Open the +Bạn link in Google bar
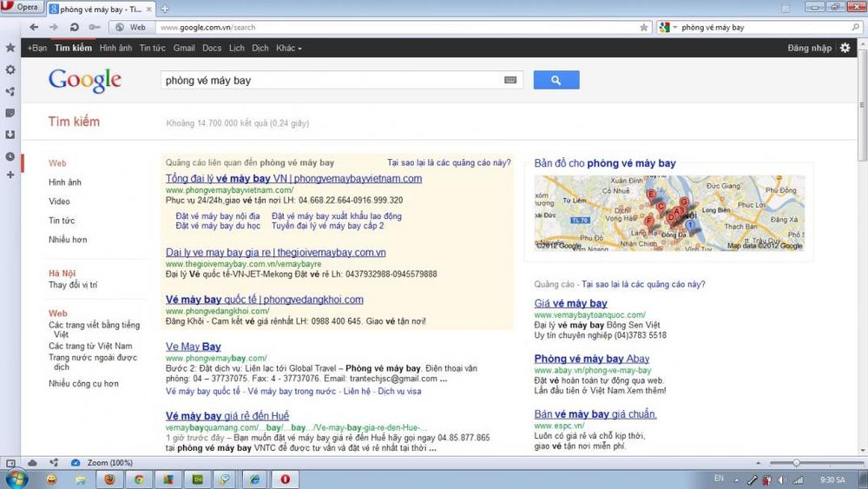This screenshot has height=489, width=868. coord(37,48)
